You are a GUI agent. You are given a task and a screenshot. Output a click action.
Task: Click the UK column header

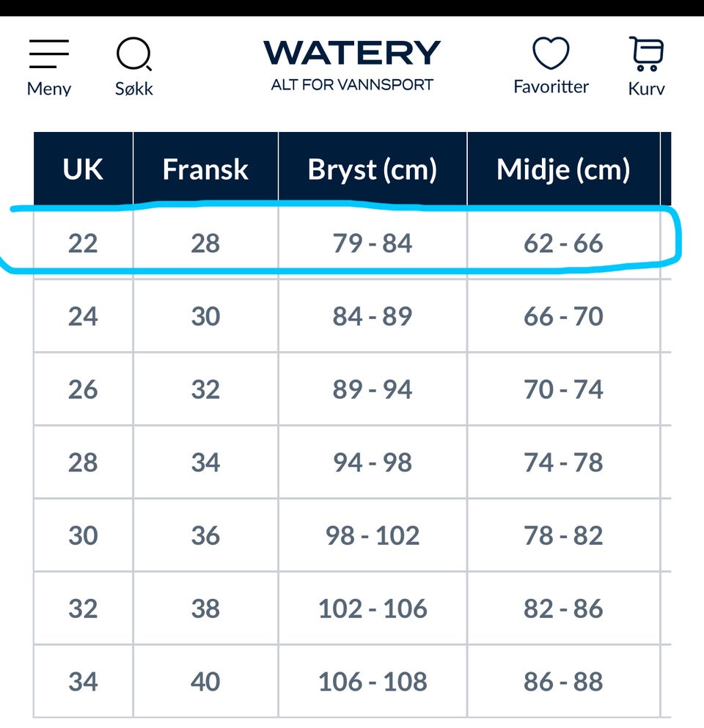pos(83,169)
